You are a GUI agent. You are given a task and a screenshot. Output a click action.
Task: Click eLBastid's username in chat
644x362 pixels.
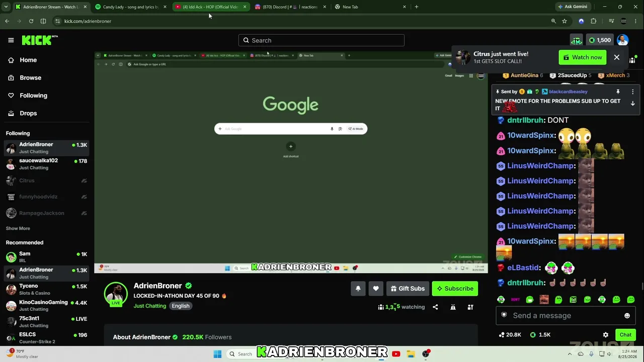click(523, 268)
